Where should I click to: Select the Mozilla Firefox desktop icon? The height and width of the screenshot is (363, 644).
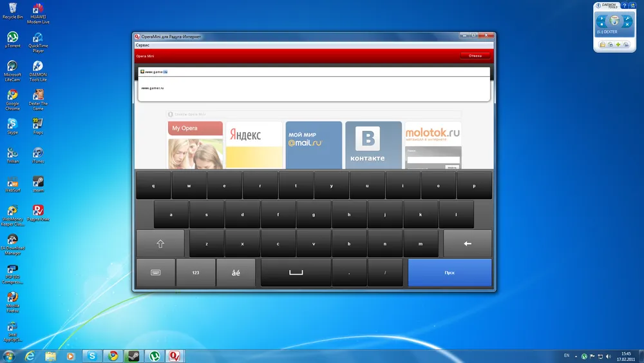13,302
